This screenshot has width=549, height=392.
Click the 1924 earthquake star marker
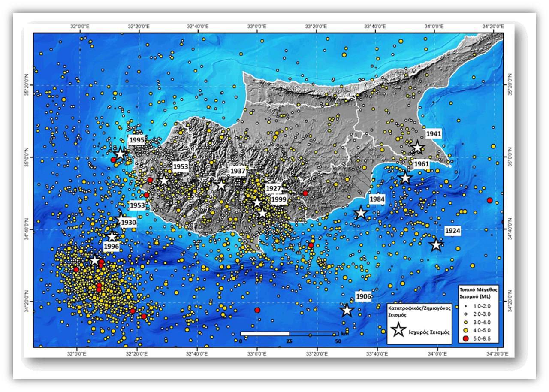[436, 245]
